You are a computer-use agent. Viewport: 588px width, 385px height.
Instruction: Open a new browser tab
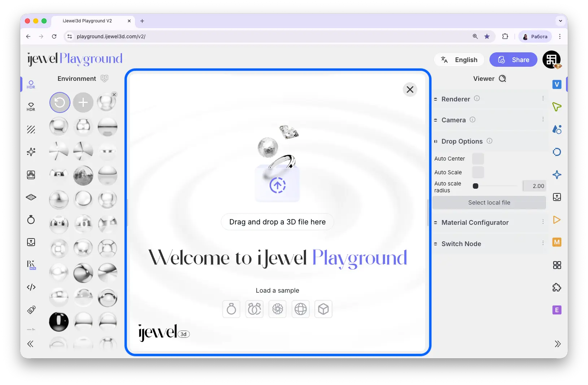click(142, 21)
